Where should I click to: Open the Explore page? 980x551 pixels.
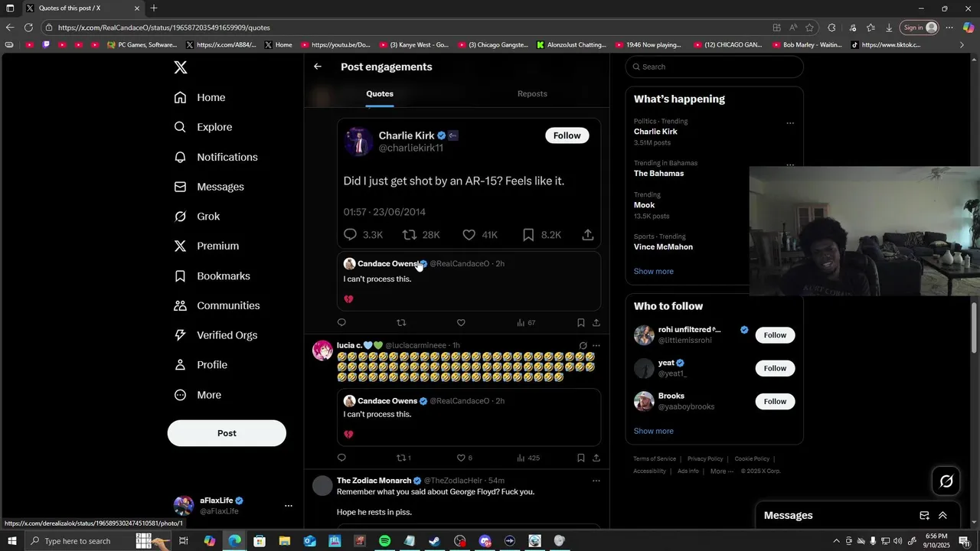(x=203, y=127)
